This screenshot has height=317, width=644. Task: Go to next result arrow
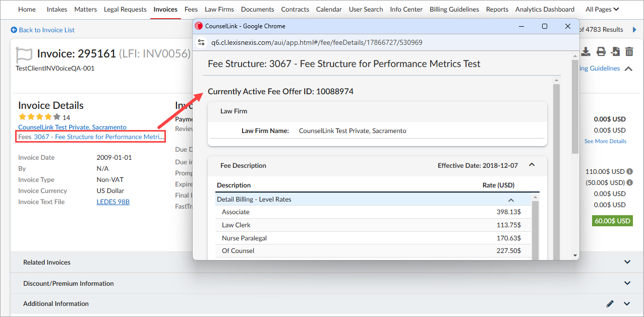(x=634, y=30)
